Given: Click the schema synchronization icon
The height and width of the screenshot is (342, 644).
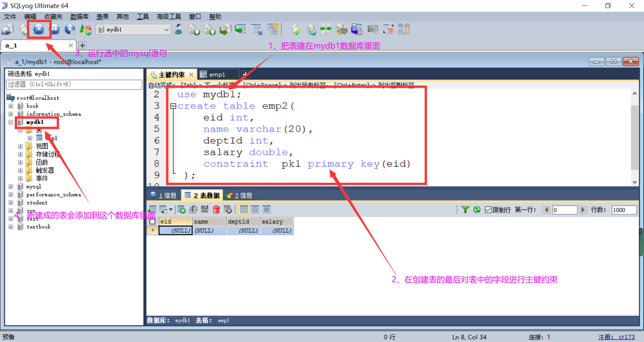Looking at the screenshot, I should click(326, 30).
